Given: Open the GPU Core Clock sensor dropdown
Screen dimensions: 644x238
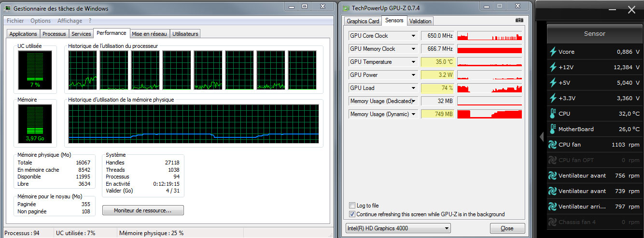Looking at the screenshot, I should click(413, 36).
